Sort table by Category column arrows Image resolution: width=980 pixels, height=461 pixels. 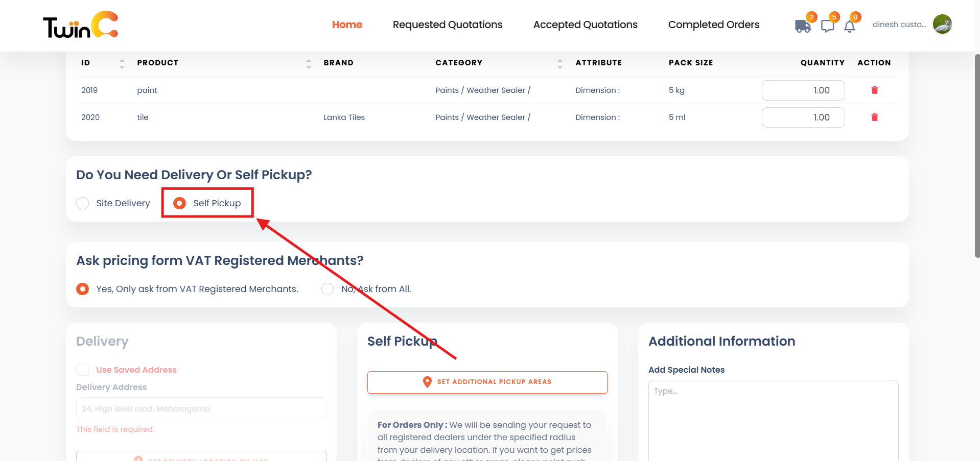[559, 63]
